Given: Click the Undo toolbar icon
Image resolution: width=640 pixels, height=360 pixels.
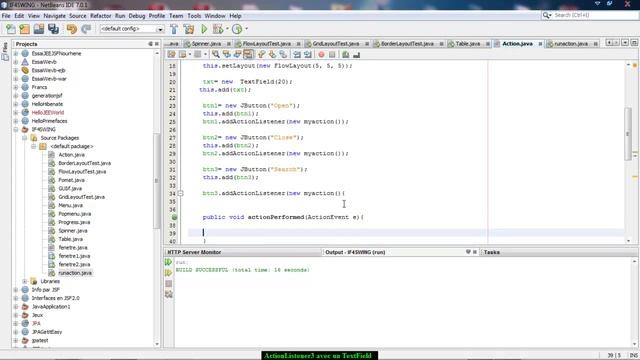Looking at the screenshot, I should [72, 29].
